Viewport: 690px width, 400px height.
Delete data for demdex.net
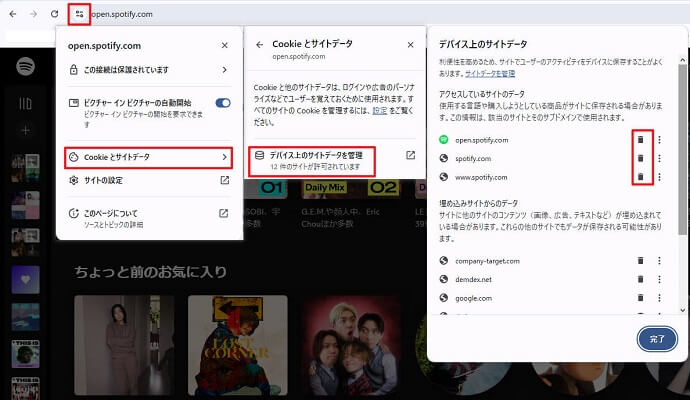[x=641, y=279]
